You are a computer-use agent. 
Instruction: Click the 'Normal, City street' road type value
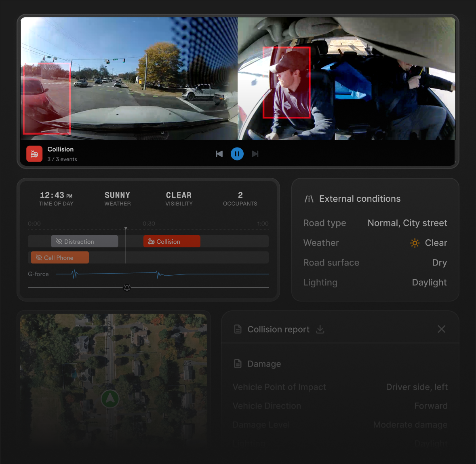tap(407, 223)
